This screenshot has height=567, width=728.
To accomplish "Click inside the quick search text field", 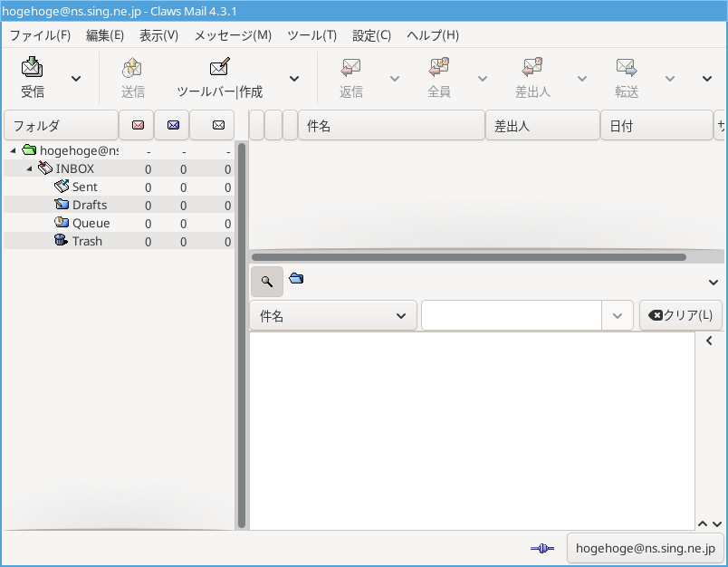I will point(512,316).
